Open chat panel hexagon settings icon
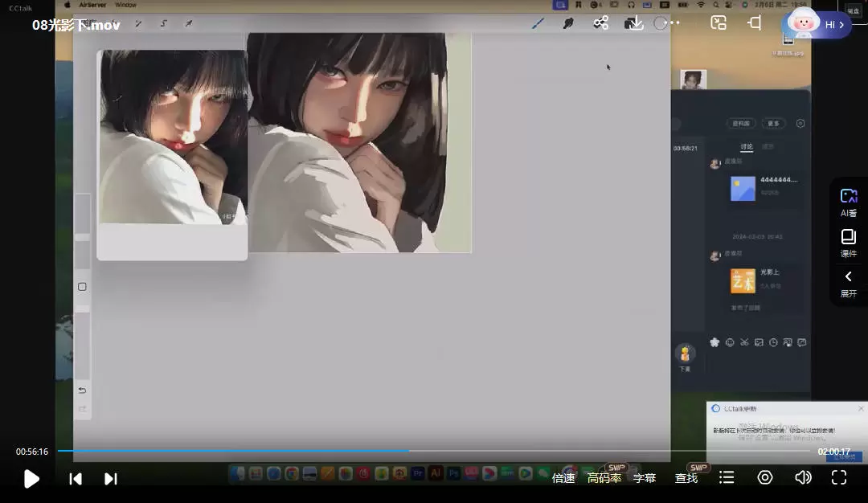This screenshot has height=503, width=868. [x=800, y=124]
